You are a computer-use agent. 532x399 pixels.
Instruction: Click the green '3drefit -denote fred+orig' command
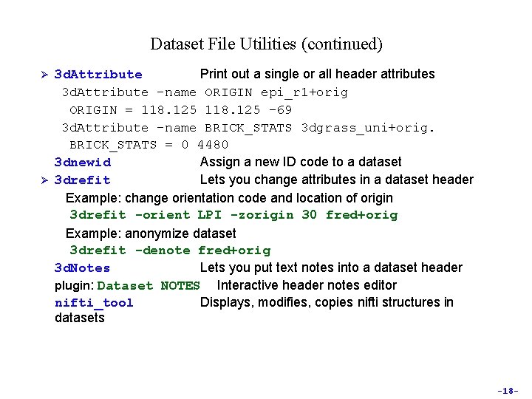(x=171, y=250)
